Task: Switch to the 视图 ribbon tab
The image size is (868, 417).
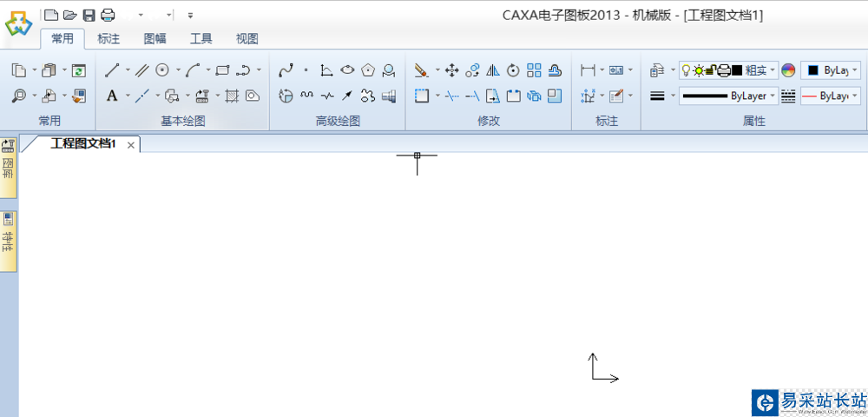Action: click(247, 39)
